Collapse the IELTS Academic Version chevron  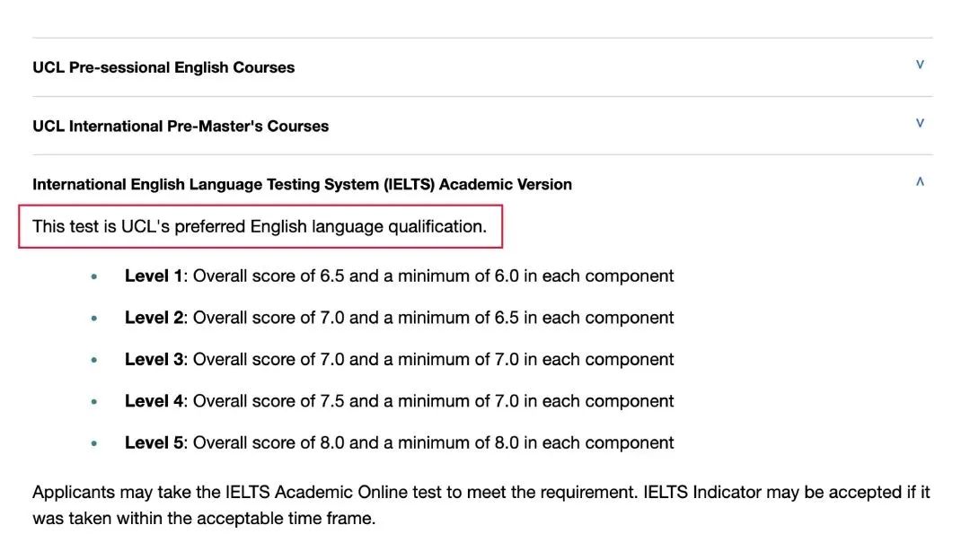[x=920, y=181]
